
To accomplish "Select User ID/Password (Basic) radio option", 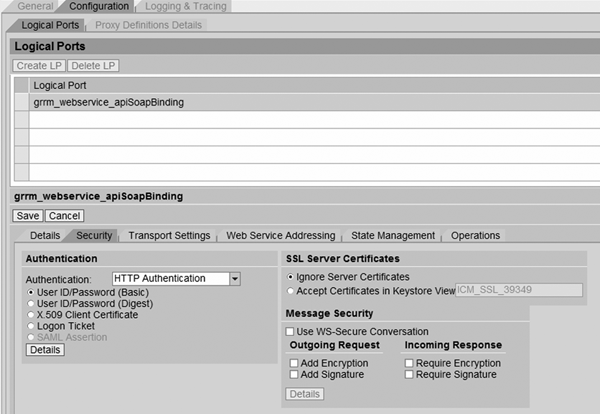I will click(x=30, y=294).
